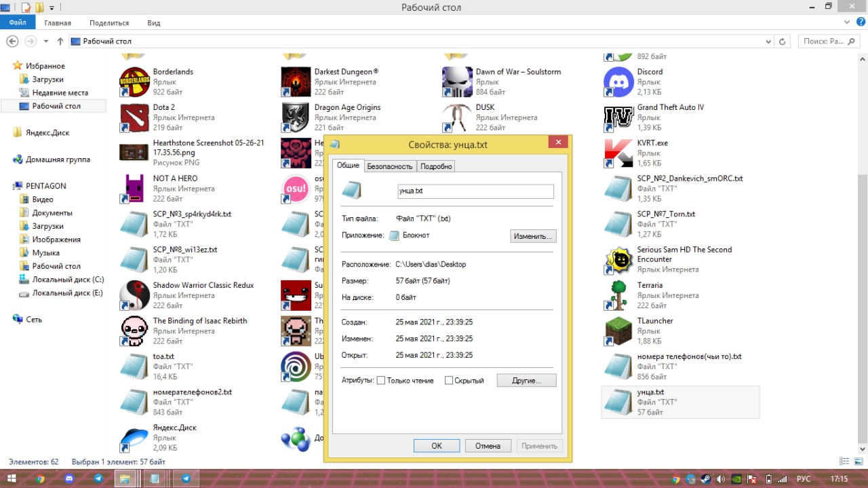Select The Binding of Isaac Rebirth icon
Image resolution: width=868 pixels, height=488 pixels.
[134, 331]
